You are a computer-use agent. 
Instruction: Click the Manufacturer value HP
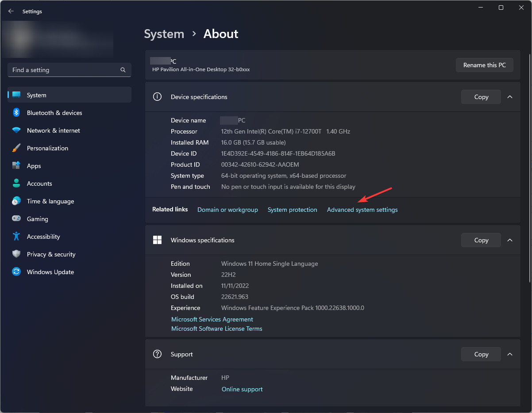pyautogui.click(x=225, y=378)
